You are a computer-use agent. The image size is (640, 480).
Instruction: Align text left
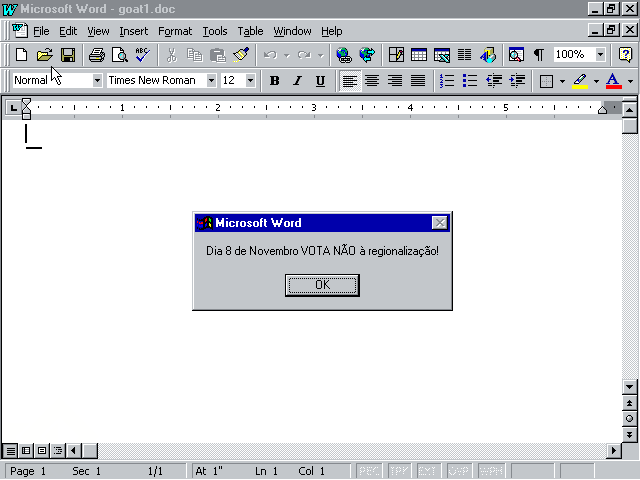(x=349, y=81)
